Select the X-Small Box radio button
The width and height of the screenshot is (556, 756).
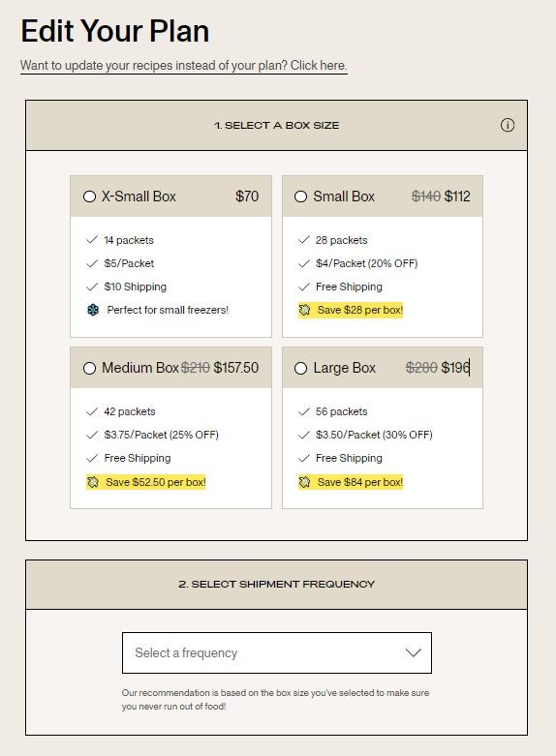tap(89, 197)
